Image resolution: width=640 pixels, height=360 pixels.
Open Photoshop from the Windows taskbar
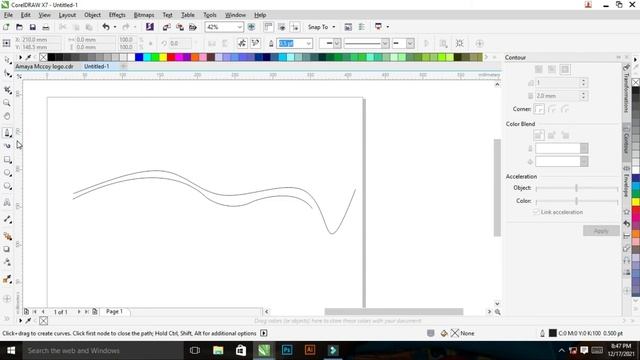coord(287,350)
